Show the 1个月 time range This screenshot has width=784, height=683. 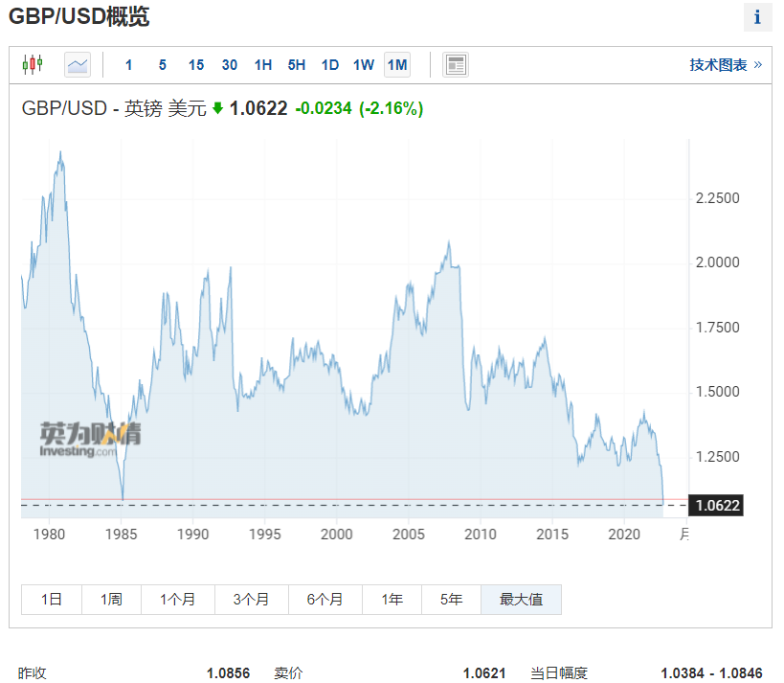pos(178,600)
